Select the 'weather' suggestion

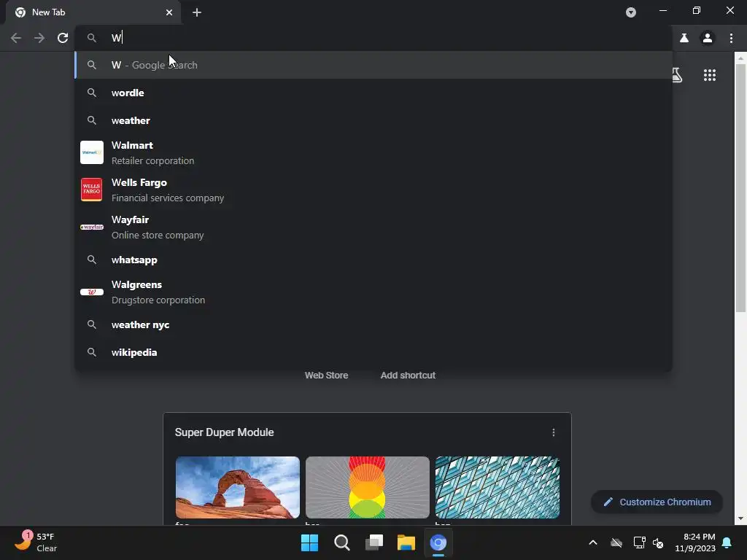[x=373, y=120]
